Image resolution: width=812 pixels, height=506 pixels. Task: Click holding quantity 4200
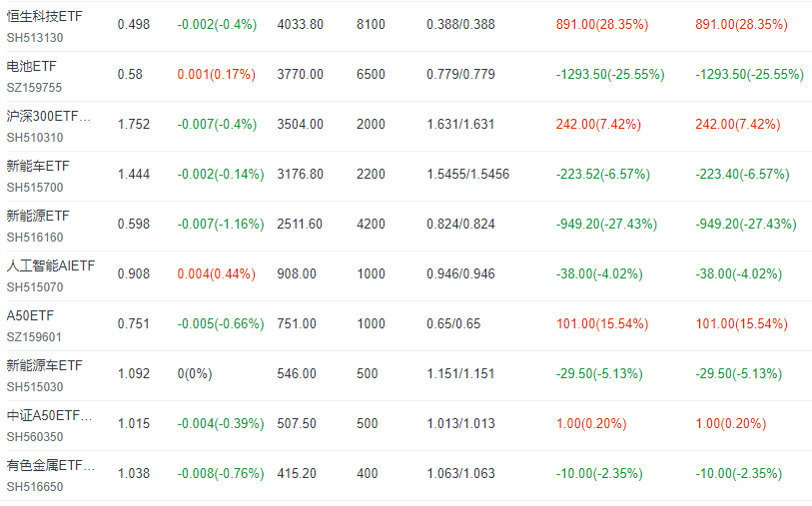point(371,224)
